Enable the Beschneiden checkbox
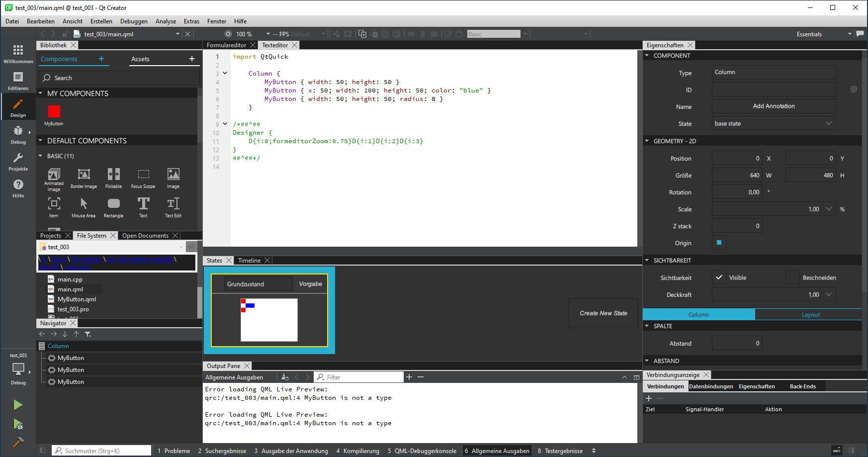Image resolution: width=868 pixels, height=457 pixels. coord(792,277)
